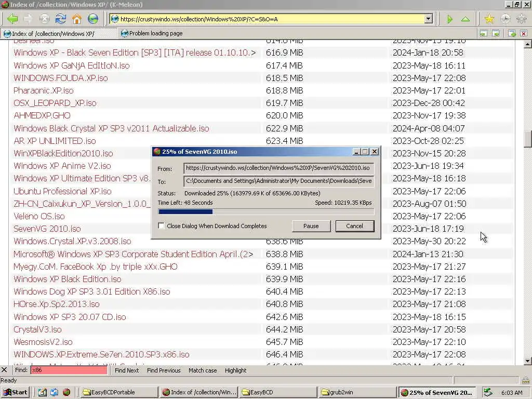Viewport: 532px width, 399px height.
Task: Open SevenVG 2010.iso link
Action: [47, 229]
